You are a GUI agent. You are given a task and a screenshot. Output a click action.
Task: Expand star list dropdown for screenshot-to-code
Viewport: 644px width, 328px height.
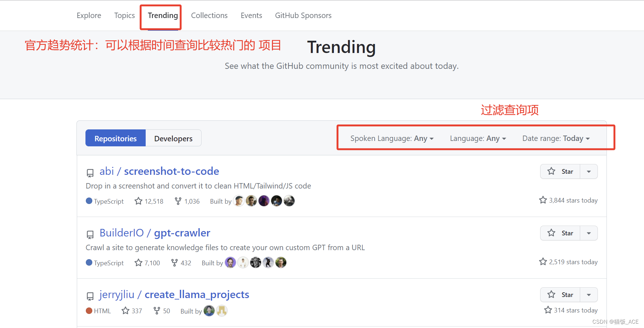pos(589,172)
